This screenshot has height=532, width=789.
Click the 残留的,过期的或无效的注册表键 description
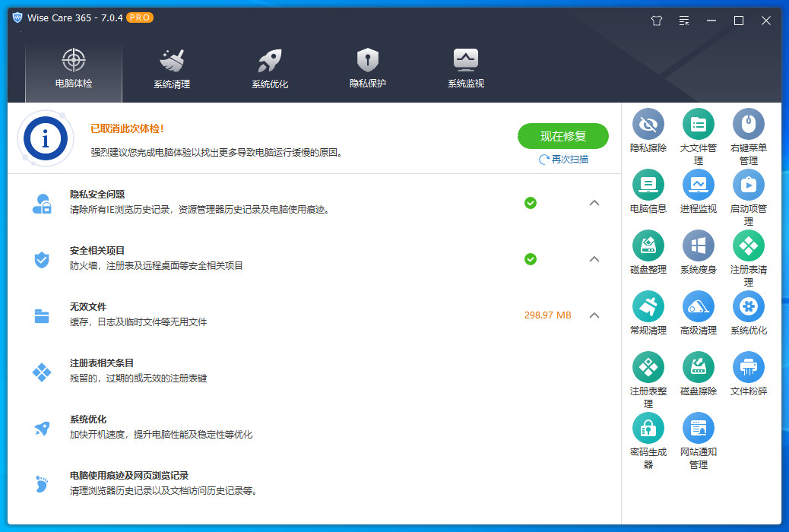(x=138, y=378)
